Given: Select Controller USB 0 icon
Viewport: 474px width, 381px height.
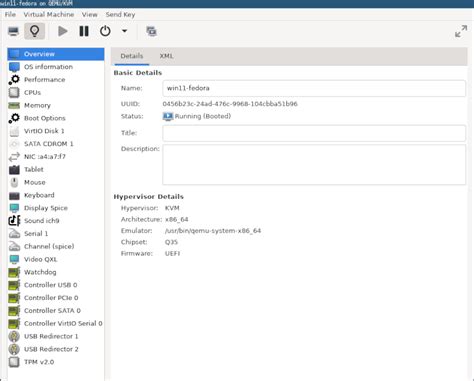Looking at the screenshot, I should point(14,285).
